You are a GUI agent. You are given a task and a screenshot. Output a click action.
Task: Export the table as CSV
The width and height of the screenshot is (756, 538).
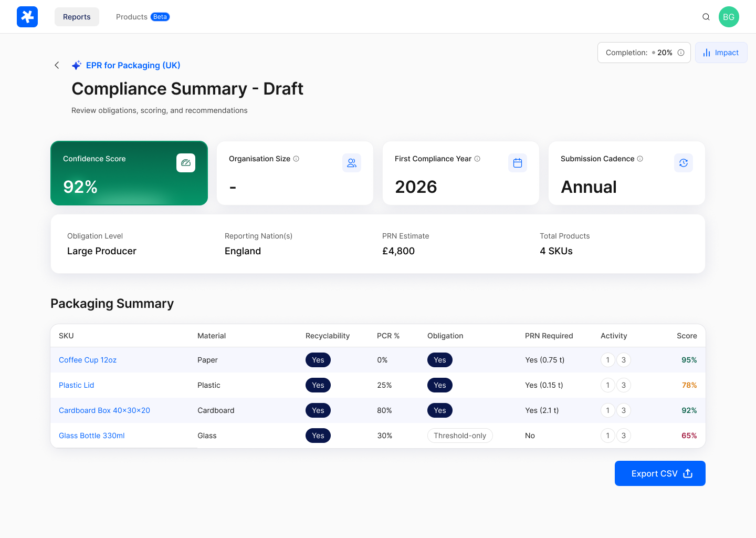[x=660, y=473]
